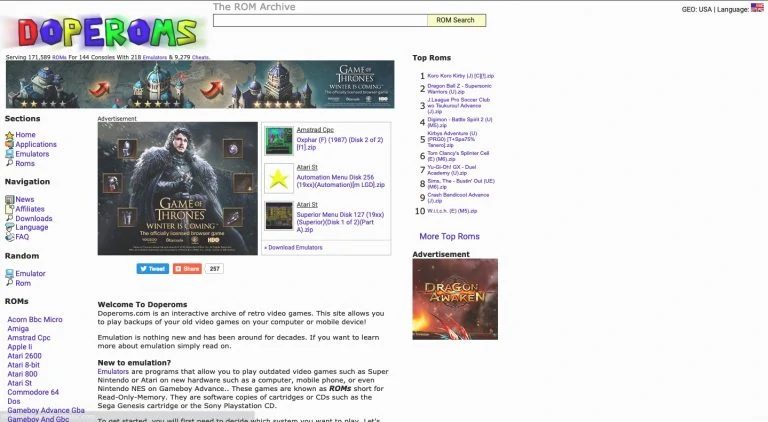Open the Atari 800 ROMs link
768x422 pixels.
22,374
